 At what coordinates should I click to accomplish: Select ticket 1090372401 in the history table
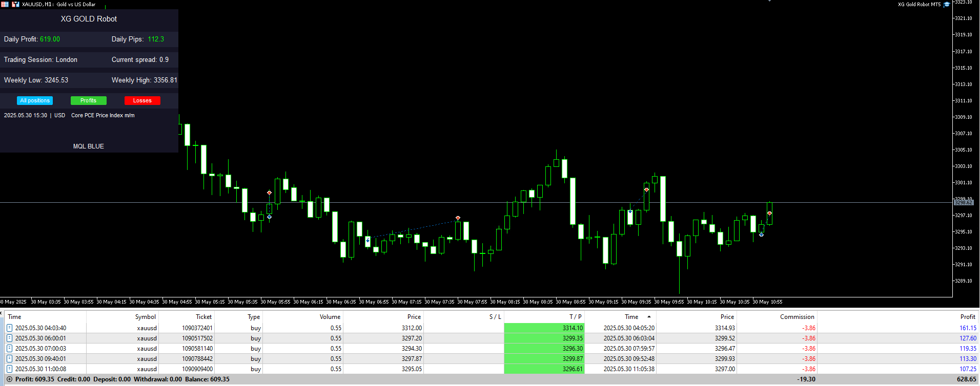pos(197,328)
